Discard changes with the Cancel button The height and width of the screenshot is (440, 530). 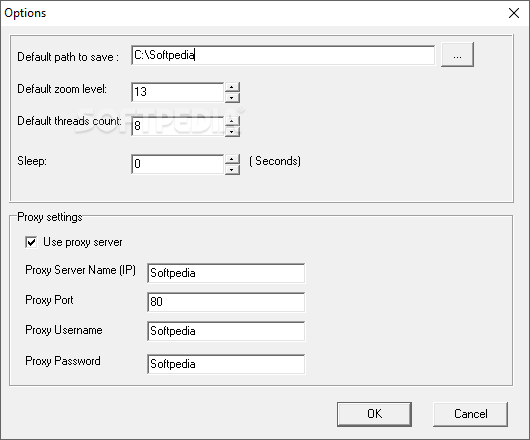pyautogui.click(x=471, y=414)
